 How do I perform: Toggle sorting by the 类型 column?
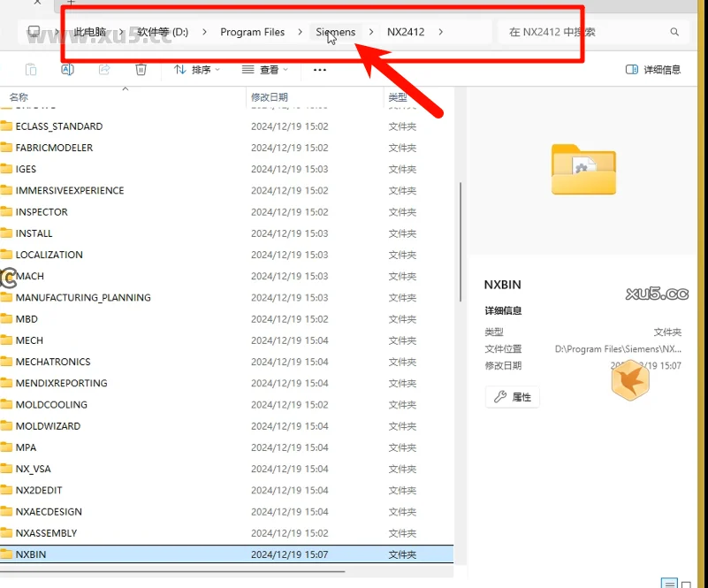pyautogui.click(x=398, y=96)
